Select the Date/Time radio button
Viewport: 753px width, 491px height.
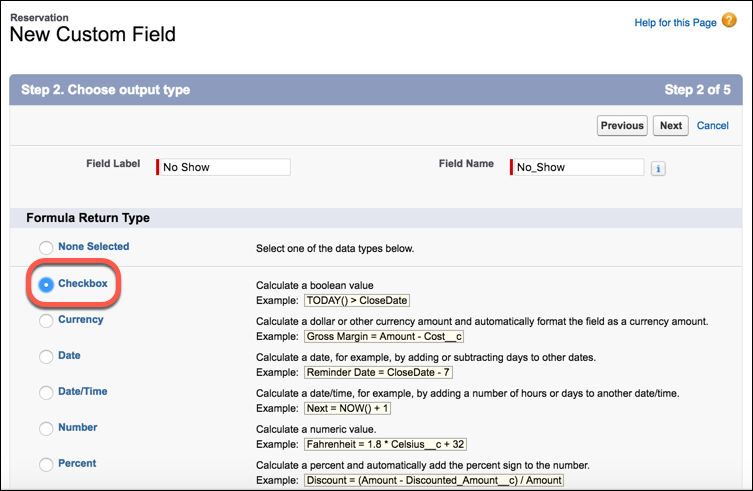pos(46,393)
